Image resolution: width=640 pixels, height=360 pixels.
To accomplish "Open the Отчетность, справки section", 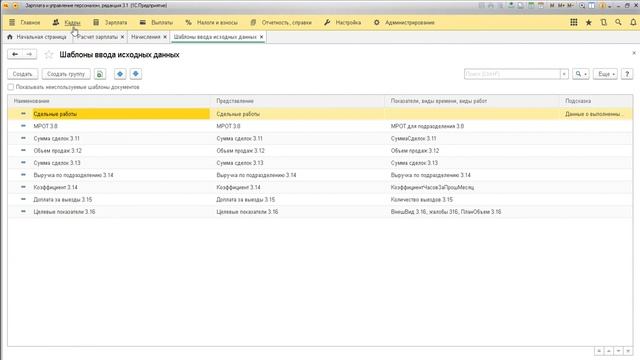I will [287, 22].
